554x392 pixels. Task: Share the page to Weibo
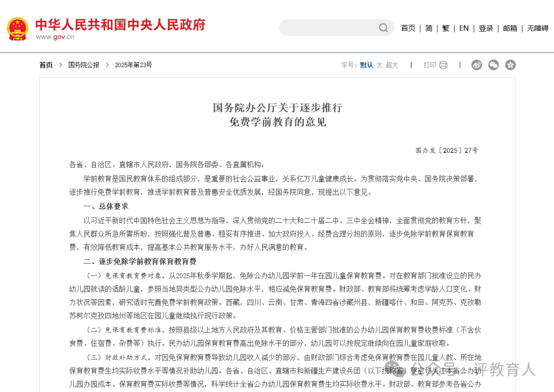tap(477, 65)
